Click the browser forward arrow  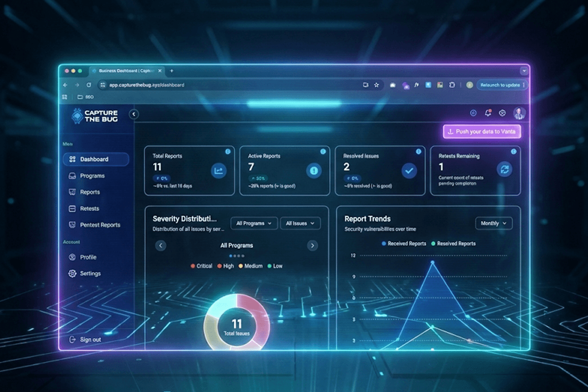pos(77,85)
